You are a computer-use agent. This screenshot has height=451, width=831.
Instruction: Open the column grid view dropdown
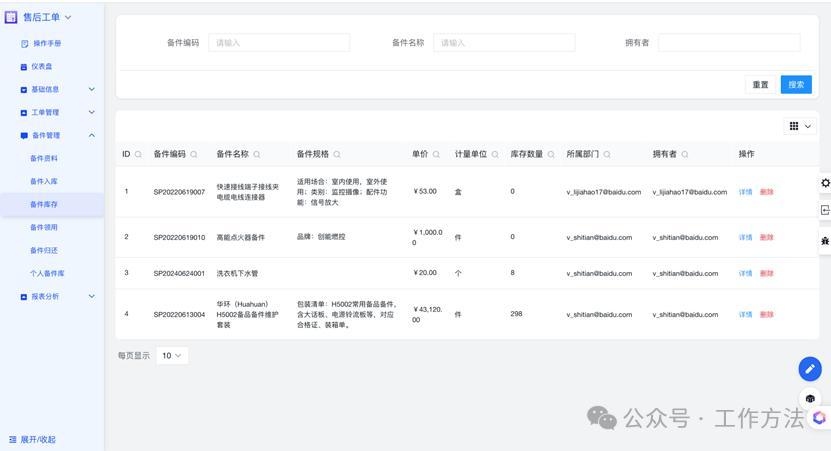[x=800, y=126]
